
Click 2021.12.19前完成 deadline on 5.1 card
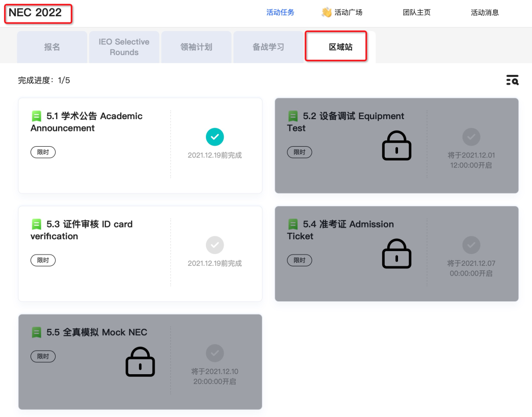point(215,155)
